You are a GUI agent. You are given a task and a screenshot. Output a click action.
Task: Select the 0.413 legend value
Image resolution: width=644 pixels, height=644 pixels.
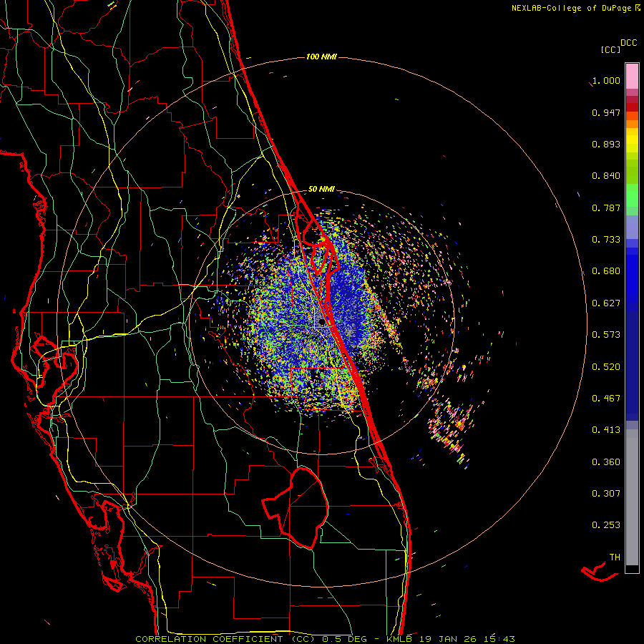coord(606,430)
